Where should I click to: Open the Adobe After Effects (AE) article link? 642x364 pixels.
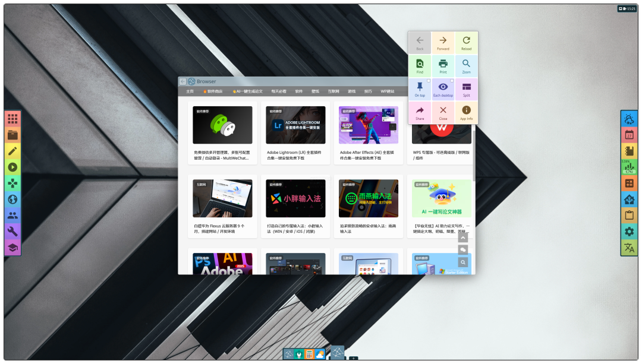click(367, 155)
